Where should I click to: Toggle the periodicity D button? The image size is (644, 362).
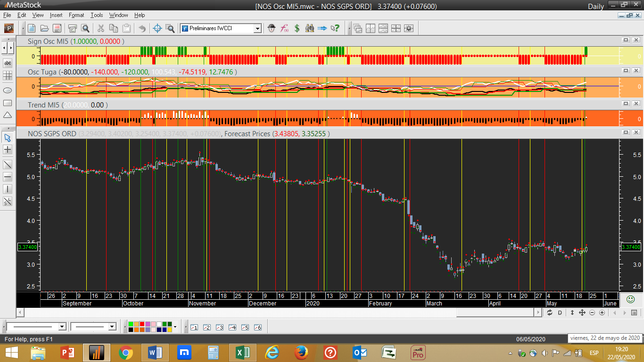[x=560, y=313]
